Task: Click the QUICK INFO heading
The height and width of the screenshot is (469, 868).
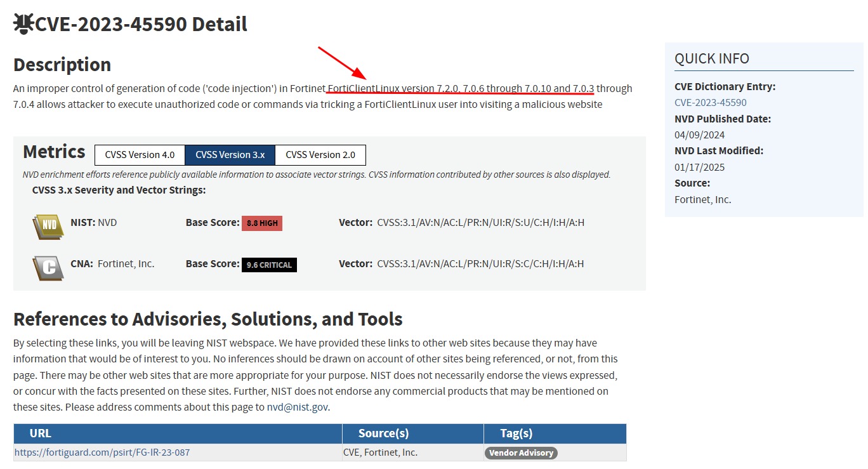Action: 711,59
